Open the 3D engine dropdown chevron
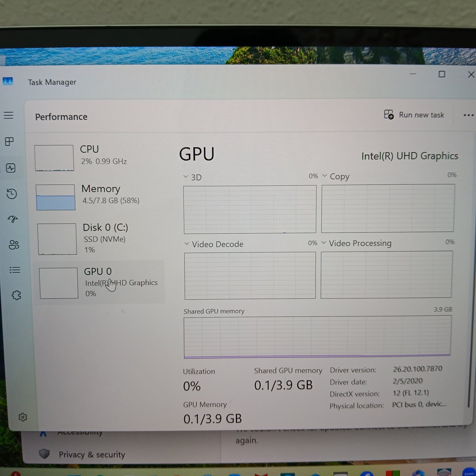This screenshot has width=476, height=476. coord(186,177)
